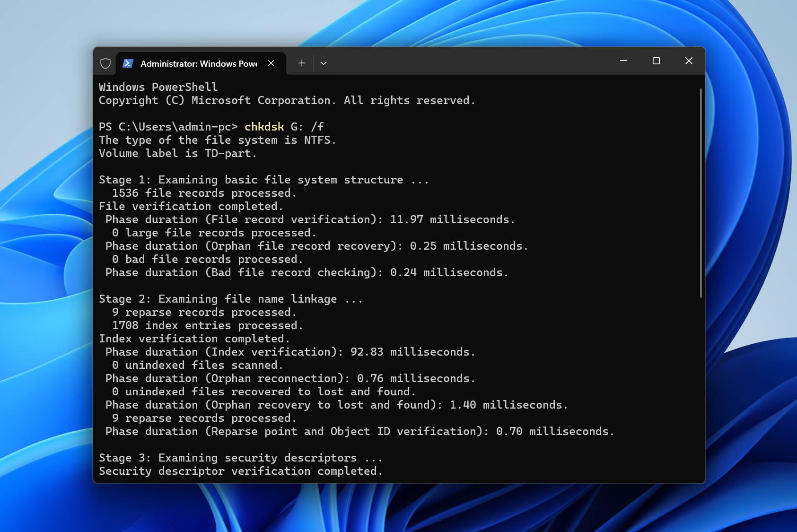
Task: Click 'The type of the file system is NTFS.'
Action: coord(217,140)
